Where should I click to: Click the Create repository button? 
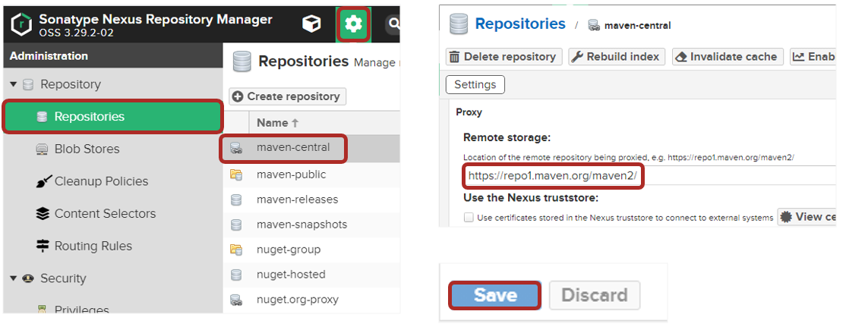pyautogui.click(x=288, y=96)
